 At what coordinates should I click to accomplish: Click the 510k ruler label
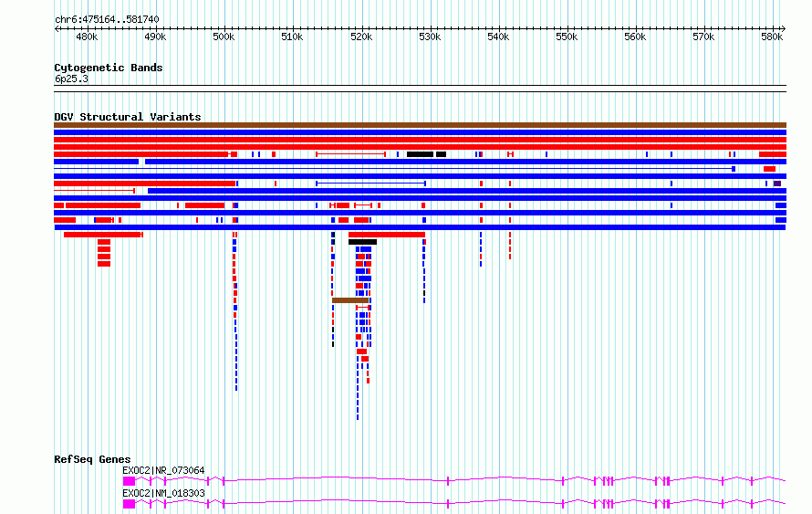(x=292, y=37)
